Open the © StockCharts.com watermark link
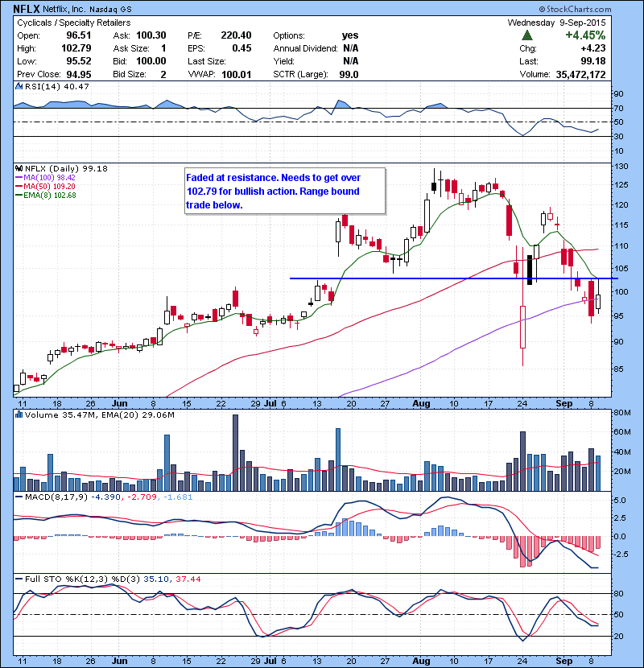Image resolution: width=644 pixels, height=668 pixels. (575, 9)
